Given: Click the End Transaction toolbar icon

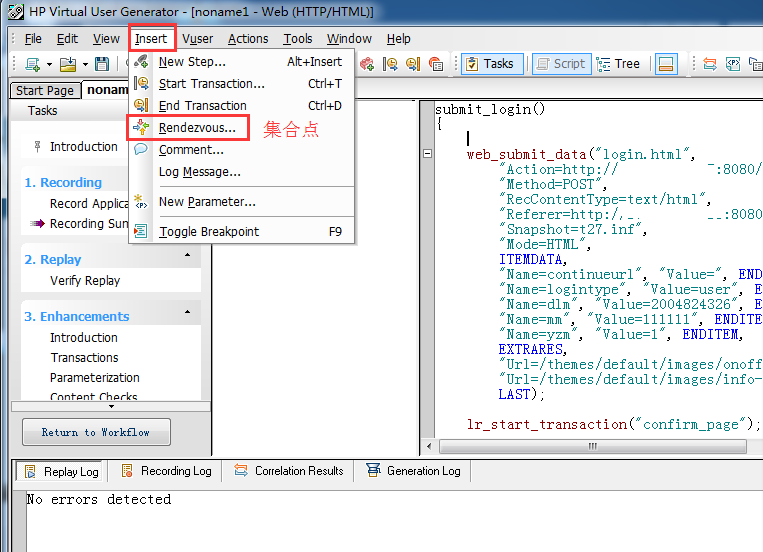Looking at the screenshot, I should point(413,64).
